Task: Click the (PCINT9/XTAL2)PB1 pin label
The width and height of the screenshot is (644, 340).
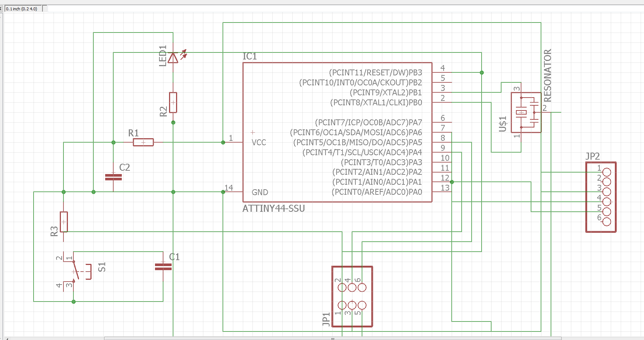Action: [x=386, y=92]
